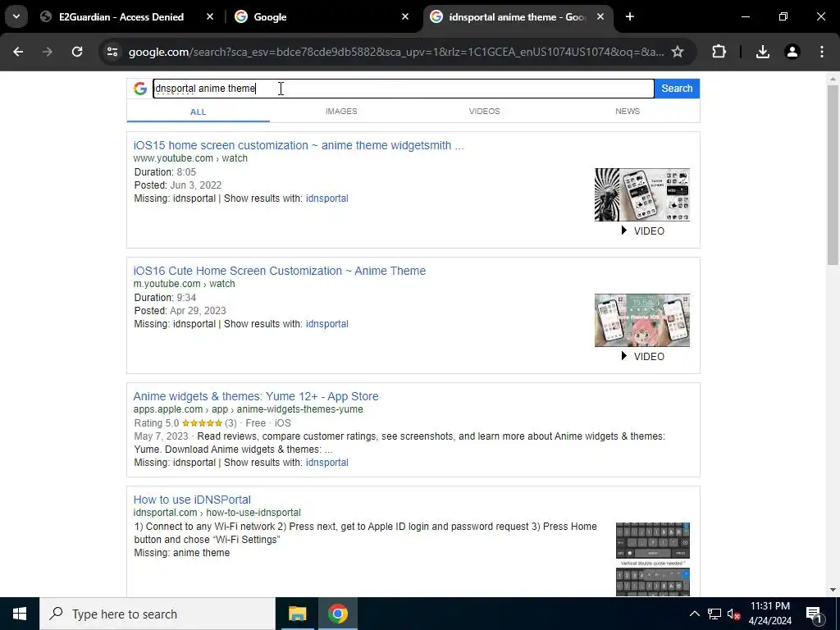Click the muted volume icon in tray
Image resolution: width=840 pixels, height=630 pixels.
[733, 614]
